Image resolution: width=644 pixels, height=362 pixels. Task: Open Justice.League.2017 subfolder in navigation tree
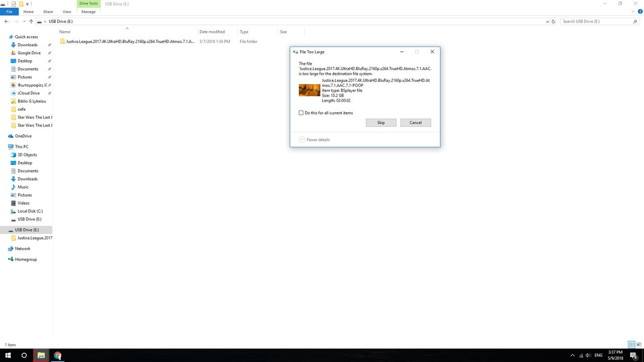35,238
